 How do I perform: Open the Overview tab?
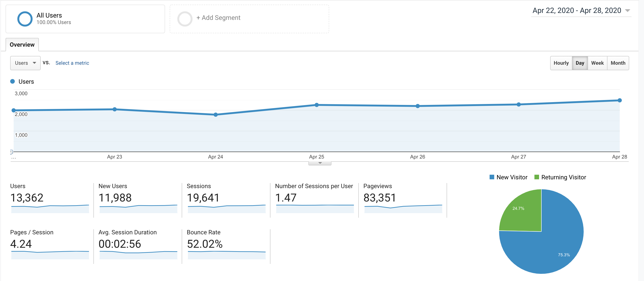(x=21, y=44)
